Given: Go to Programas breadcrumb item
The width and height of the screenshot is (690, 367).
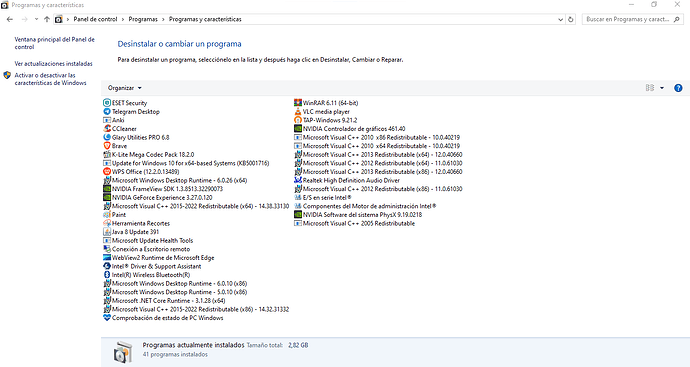Looking at the screenshot, I should (143, 19).
